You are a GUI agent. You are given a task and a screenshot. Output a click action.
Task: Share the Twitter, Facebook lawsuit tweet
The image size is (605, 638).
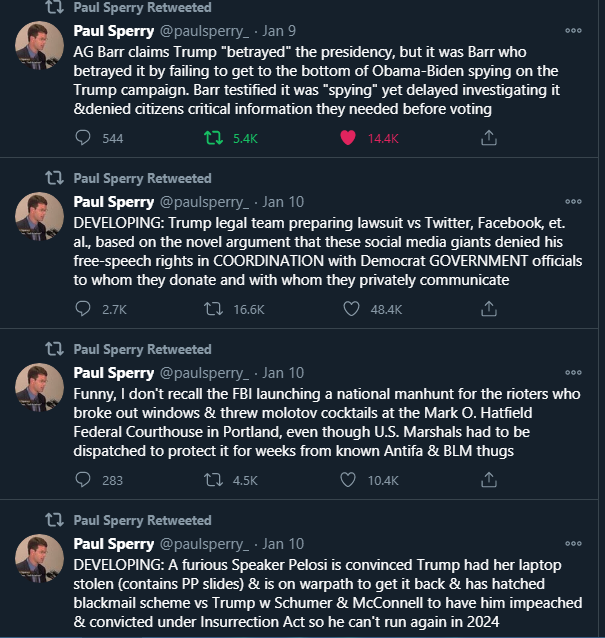tap(489, 309)
